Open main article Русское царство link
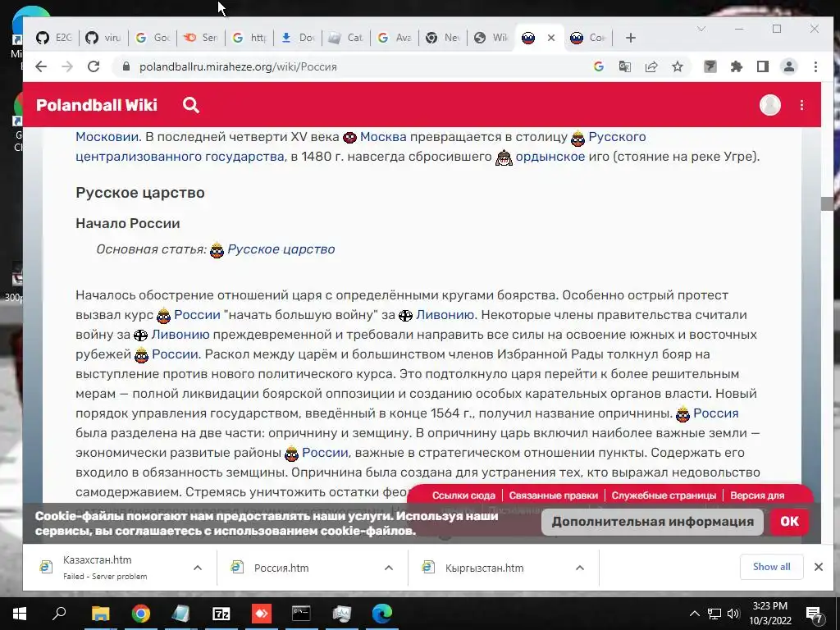This screenshot has height=630, width=840. 281,249
